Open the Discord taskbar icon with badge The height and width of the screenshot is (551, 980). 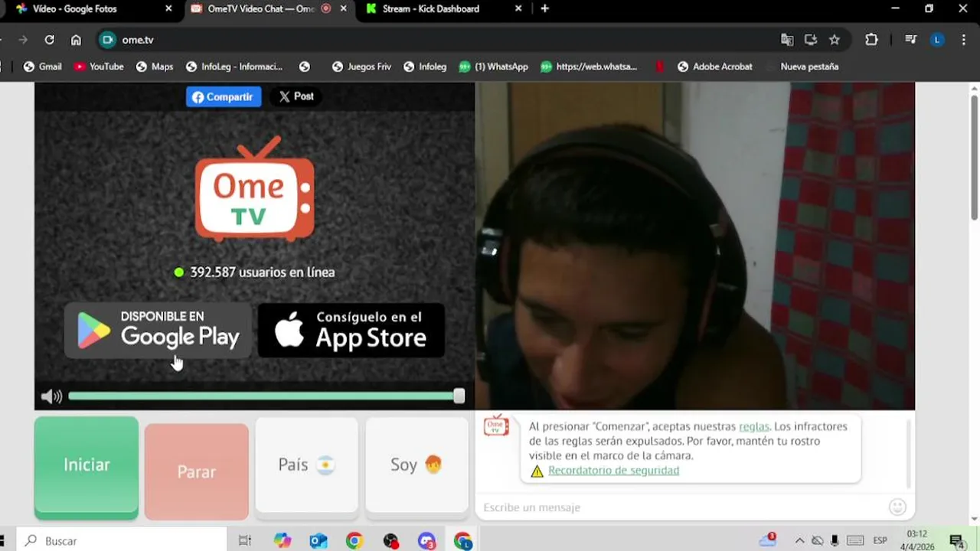[x=427, y=541]
